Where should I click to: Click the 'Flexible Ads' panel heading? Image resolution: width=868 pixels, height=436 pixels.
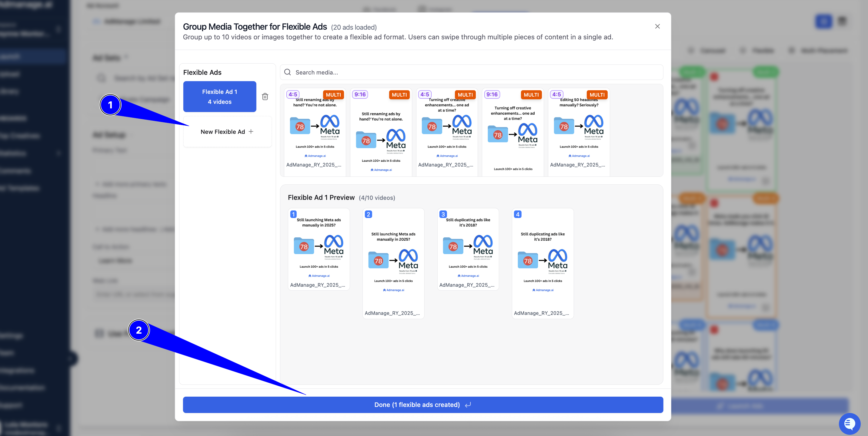pos(202,72)
